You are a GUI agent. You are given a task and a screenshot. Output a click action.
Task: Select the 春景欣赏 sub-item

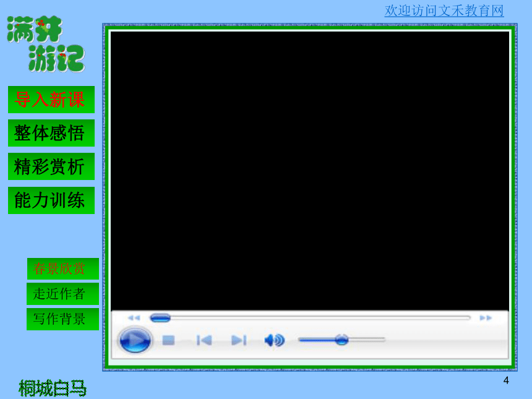coord(62,268)
